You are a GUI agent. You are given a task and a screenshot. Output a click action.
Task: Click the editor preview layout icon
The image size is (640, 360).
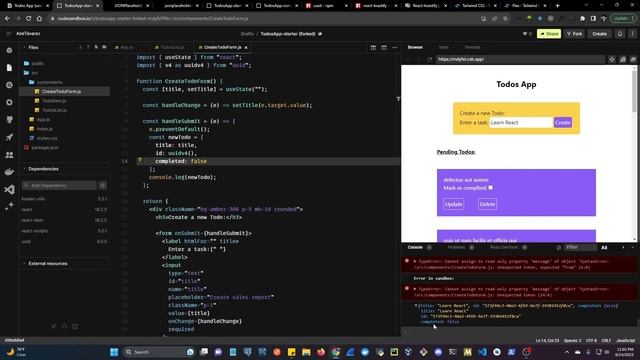tap(384, 48)
